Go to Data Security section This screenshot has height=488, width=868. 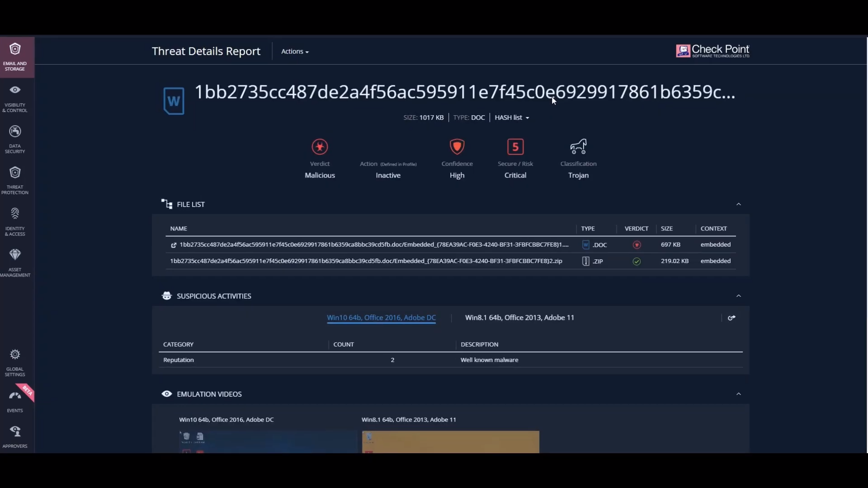click(x=15, y=131)
